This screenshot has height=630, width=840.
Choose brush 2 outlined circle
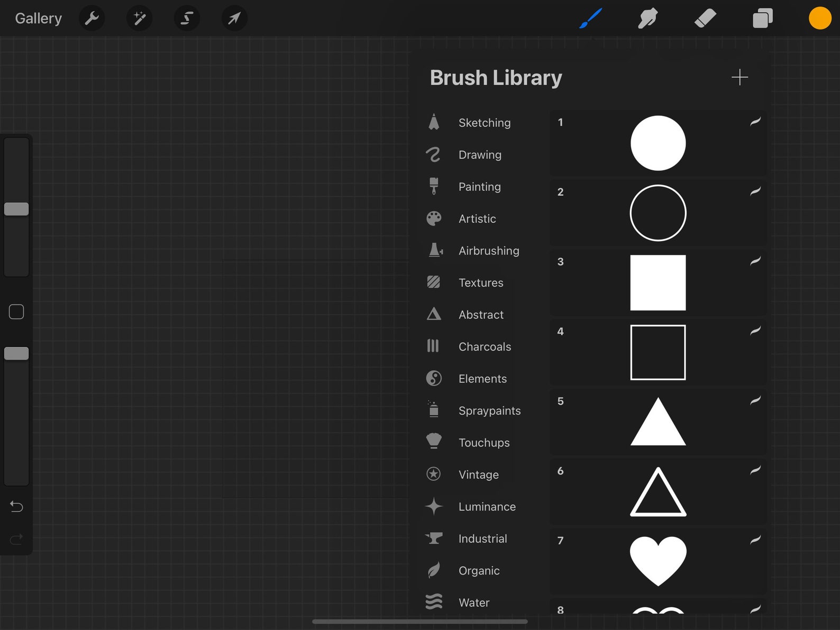click(658, 213)
